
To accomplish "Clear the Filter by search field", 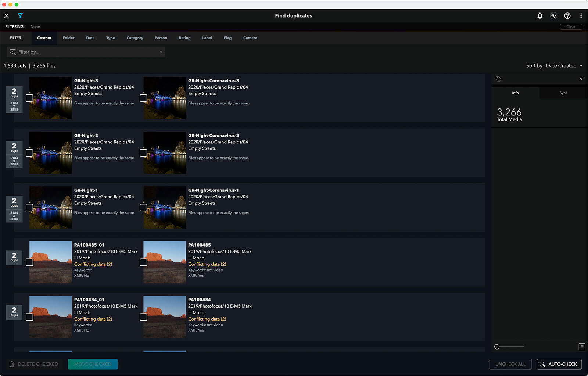I will point(161,52).
